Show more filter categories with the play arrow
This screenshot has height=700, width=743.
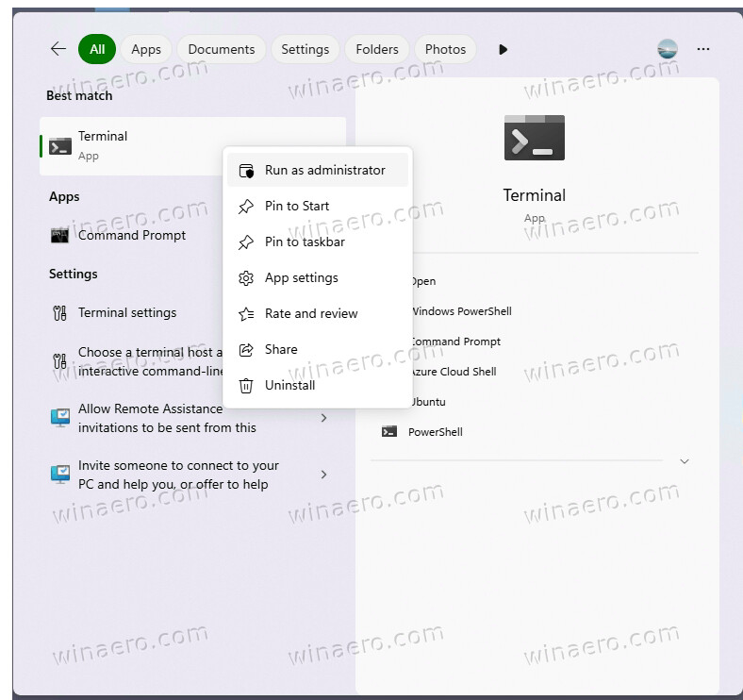(503, 49)
